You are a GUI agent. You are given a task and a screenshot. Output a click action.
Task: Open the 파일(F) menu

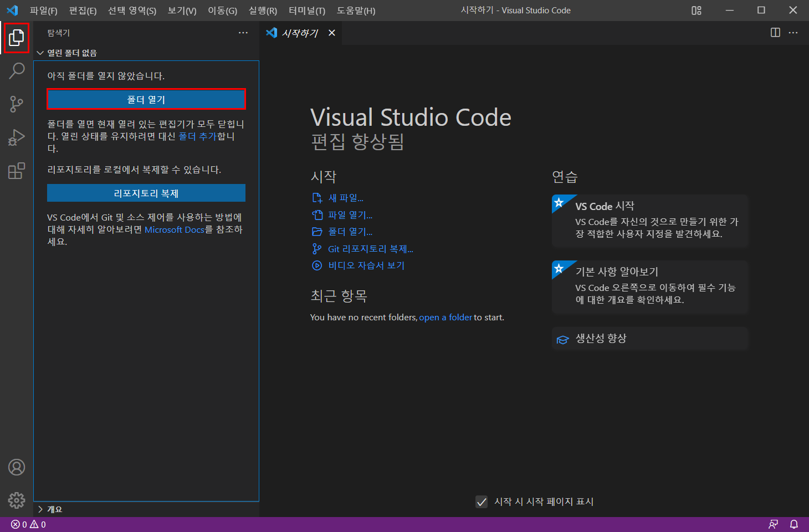[x=44, y=11]
